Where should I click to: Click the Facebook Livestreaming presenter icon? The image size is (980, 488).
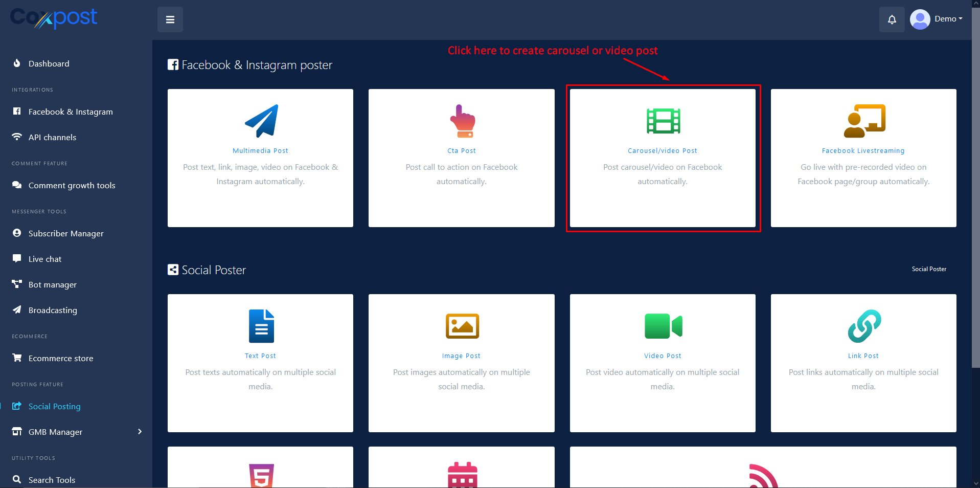(x=864, y=121)
